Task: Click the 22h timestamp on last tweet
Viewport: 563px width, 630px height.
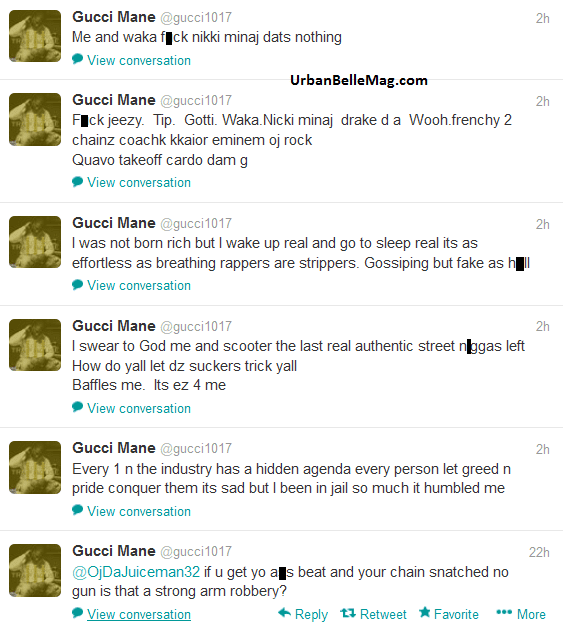Action: coord(539,552)
